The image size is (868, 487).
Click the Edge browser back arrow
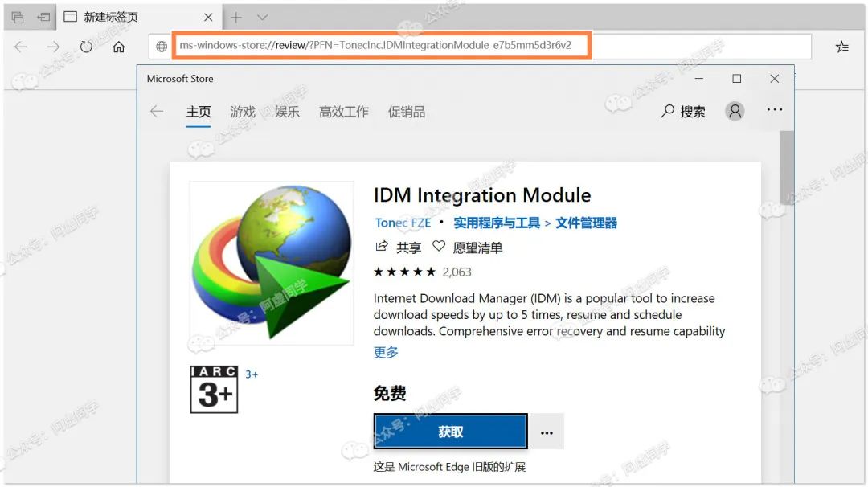tap(21, 47)
